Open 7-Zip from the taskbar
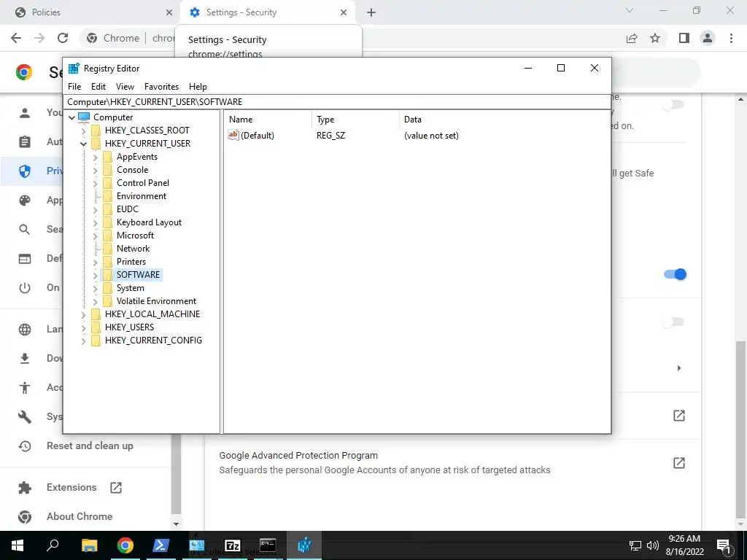747x560 pixels. tap(233, 545)
